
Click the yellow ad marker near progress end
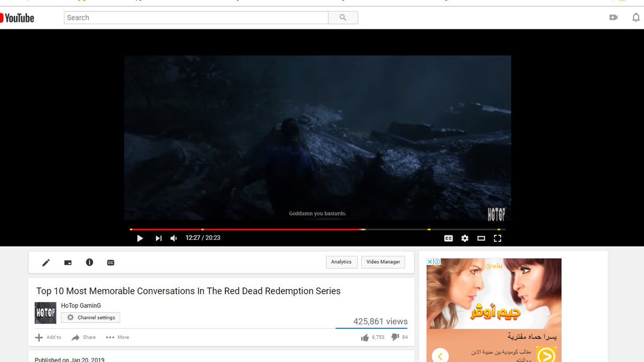[x=499, y=230]
